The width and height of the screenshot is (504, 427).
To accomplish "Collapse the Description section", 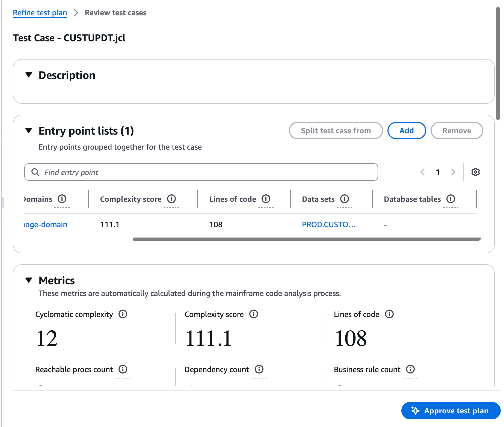I will pos(29,75).
